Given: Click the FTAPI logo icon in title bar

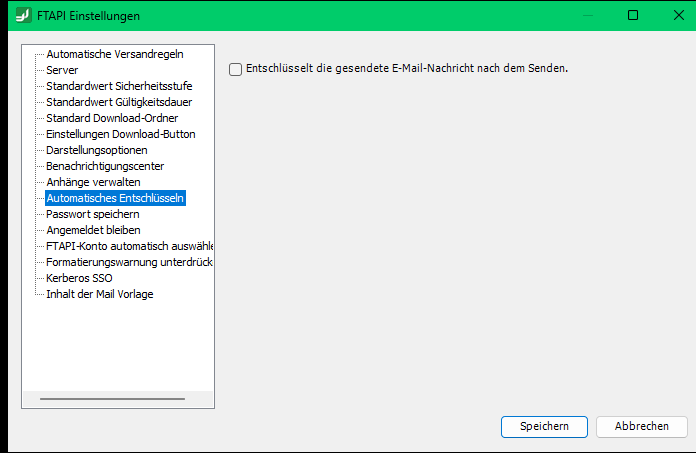Looking at the screenshot, I should tap(24, 15).
